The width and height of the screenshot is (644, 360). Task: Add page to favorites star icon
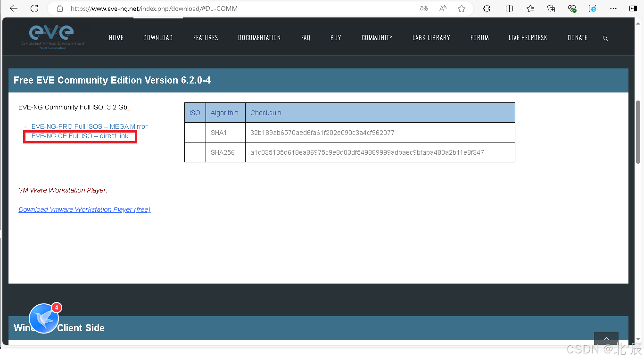click(462, 8)
